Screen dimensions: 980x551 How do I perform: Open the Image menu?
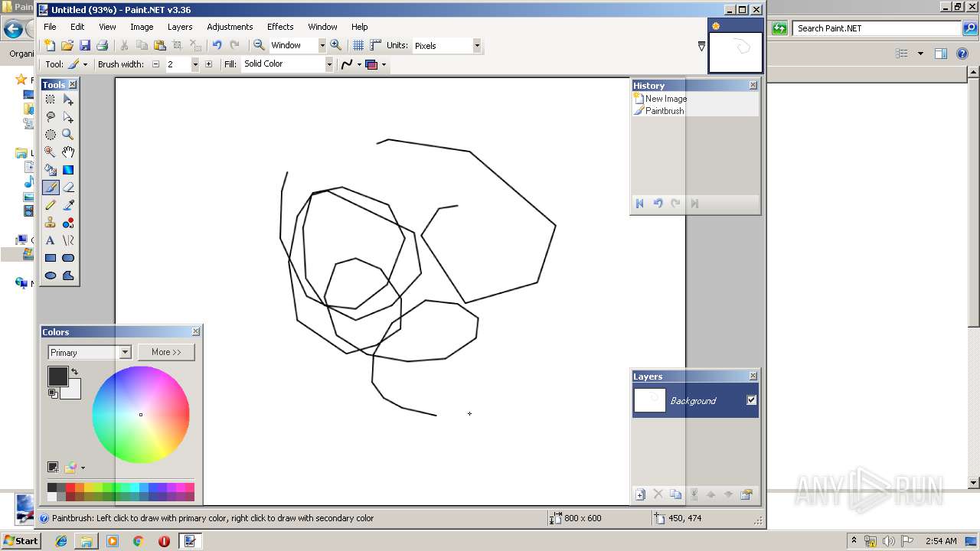142,27
